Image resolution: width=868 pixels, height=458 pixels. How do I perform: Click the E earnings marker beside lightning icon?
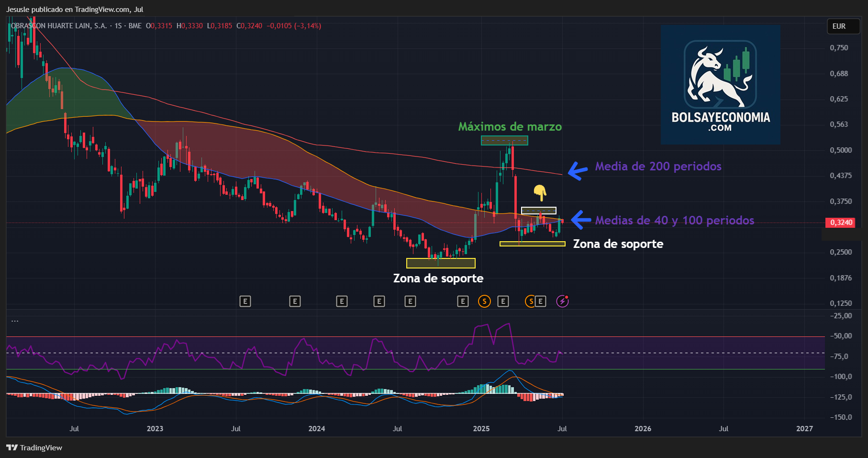541,301
